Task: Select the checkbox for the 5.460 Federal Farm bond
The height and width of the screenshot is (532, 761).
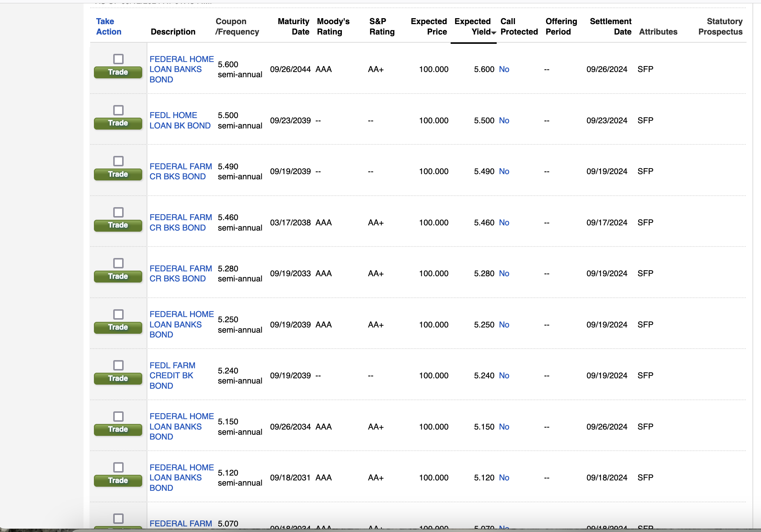Action: 118,212
